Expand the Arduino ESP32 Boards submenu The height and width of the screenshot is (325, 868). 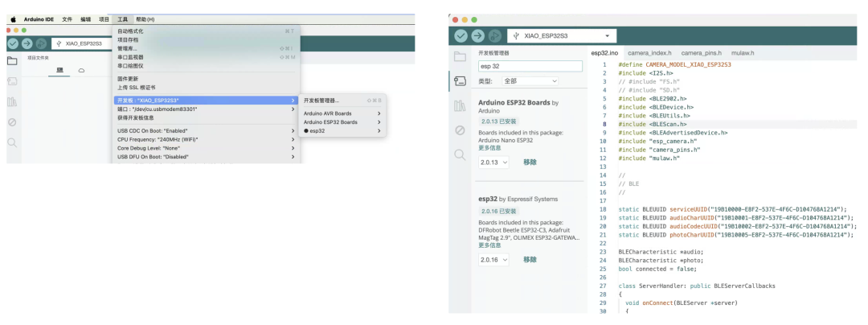pyautogui.click(x=342, y=121)
